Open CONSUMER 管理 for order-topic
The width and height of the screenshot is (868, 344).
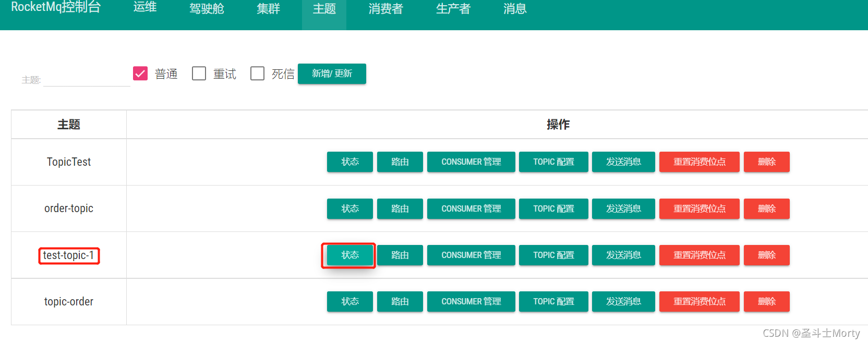(x=471, y=208)
